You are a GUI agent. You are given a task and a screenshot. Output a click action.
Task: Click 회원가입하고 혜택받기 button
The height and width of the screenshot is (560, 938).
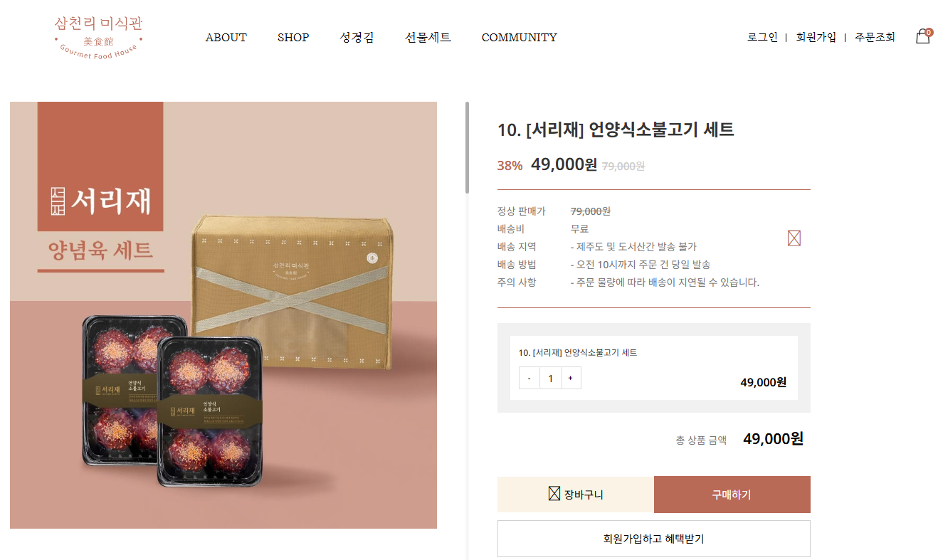[653, 539]
